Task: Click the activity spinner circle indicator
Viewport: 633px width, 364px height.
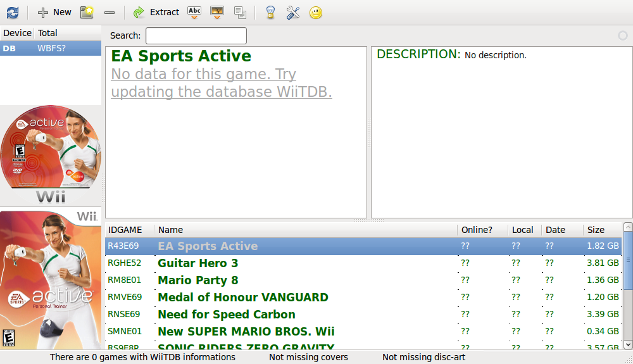Action: pyautogui.click(x=623, y=35)
